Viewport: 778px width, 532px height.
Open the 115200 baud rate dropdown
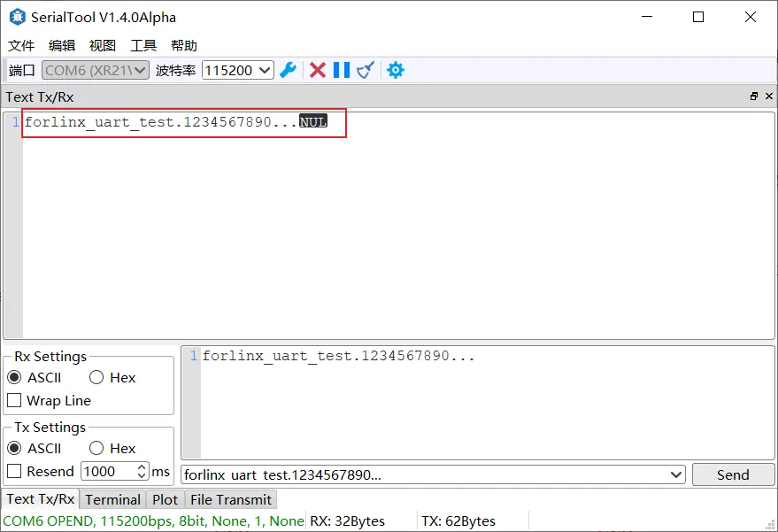pyautogui.click(x=238, y=70)
